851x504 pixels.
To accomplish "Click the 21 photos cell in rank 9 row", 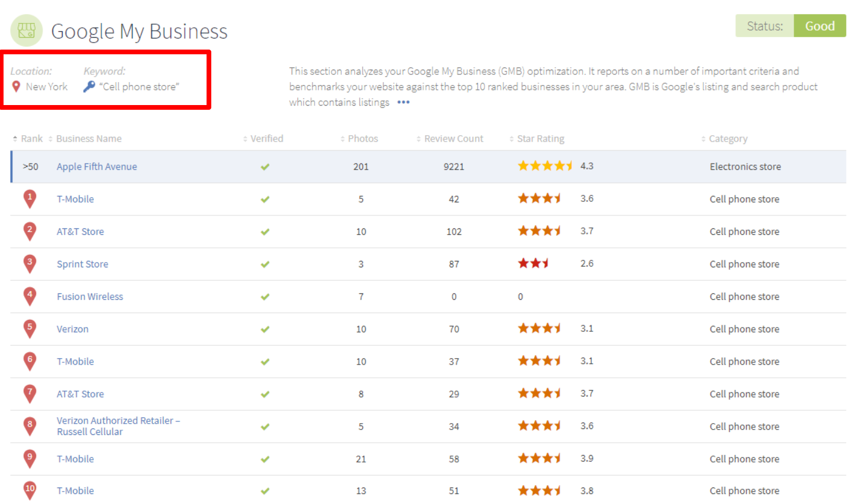I will (x=361, y=459).
